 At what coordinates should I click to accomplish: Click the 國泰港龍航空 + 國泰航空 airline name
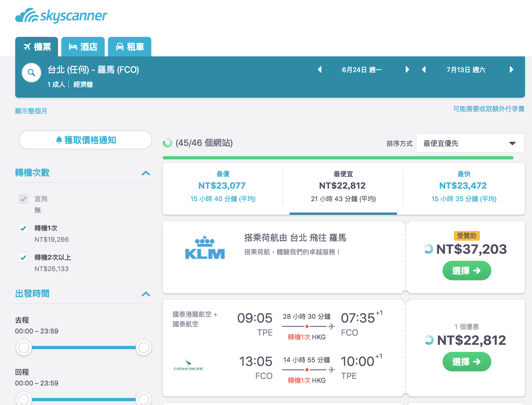pyautogui.click(x=195, y=319)
